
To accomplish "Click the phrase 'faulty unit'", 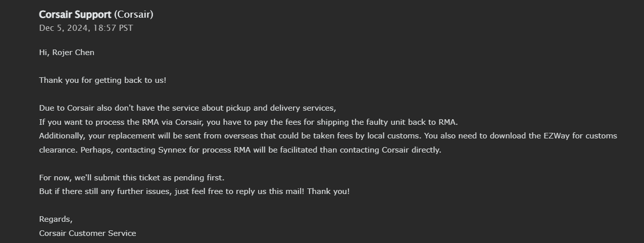I will 381,122.
